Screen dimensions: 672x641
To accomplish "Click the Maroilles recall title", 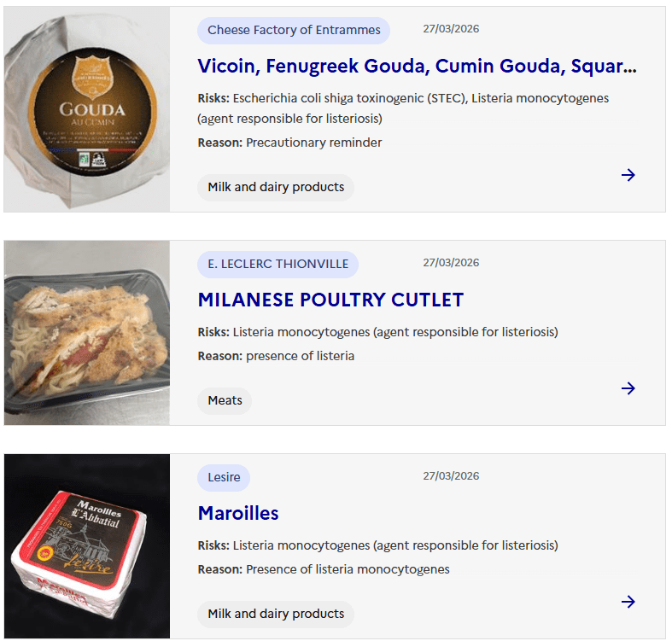I will coord(238,513).
